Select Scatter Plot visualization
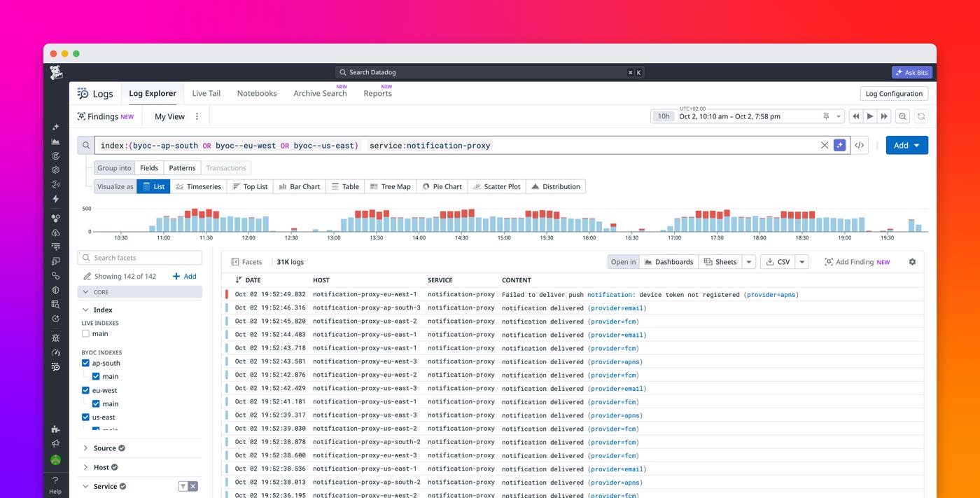The image size is (980, 498). tap(496, 186)
